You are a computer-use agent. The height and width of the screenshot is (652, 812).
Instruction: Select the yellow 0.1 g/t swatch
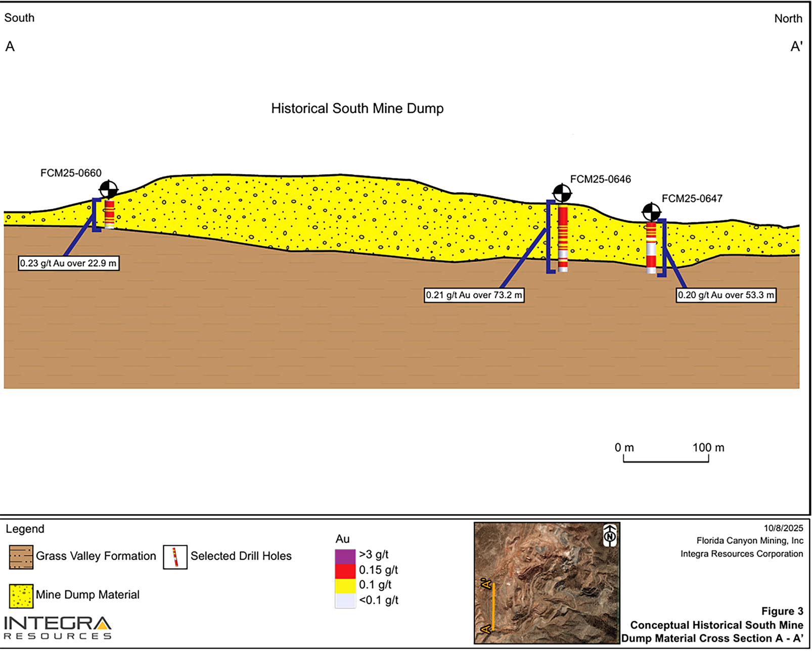tap(345, 585)
